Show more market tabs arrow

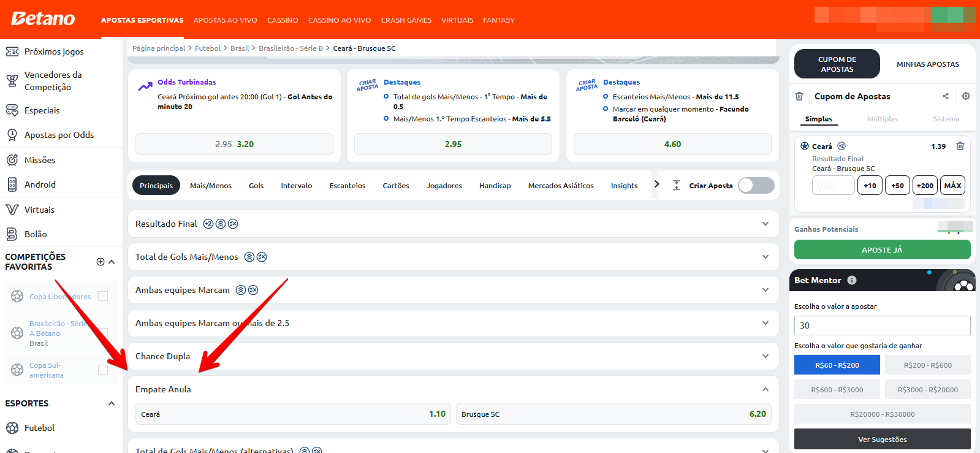(x=656, y=184)
